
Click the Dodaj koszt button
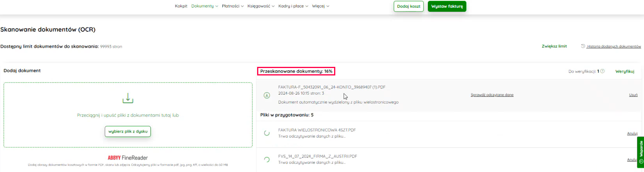coord(409,6)
